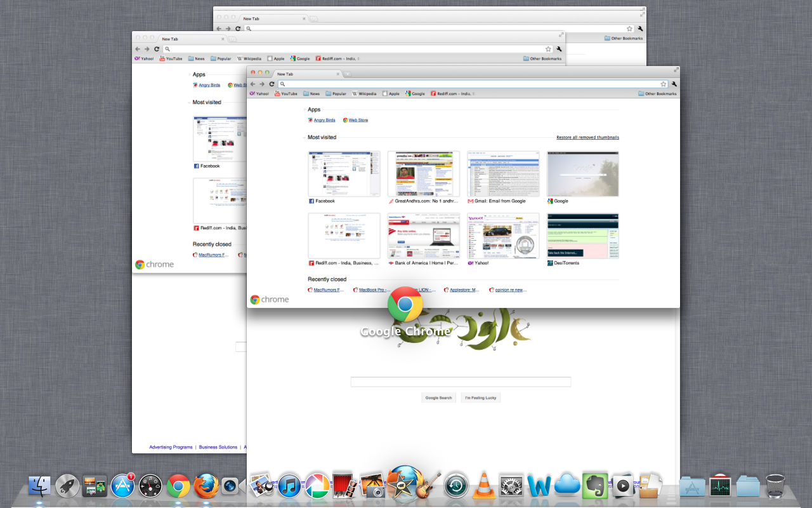Open App Store with badge in Dock
Screen dimensions: 812x508
123,486
